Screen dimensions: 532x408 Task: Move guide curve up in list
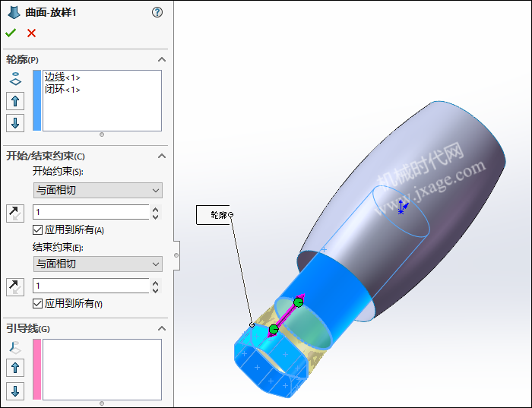[15, 368]
